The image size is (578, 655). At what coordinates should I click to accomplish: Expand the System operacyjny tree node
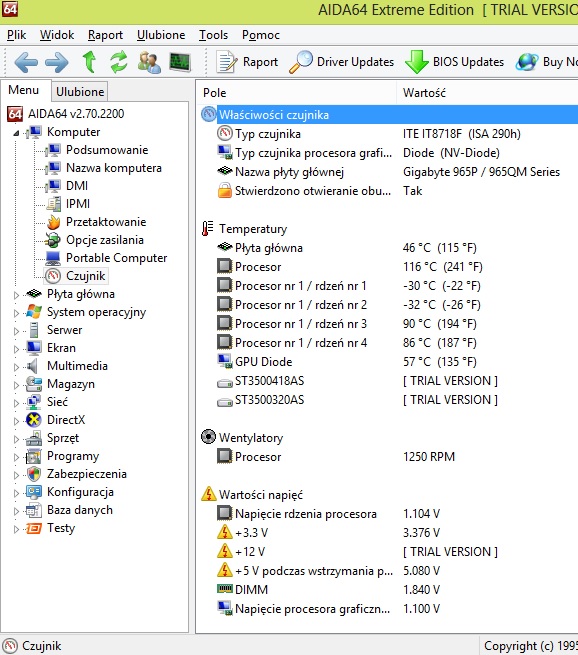tap(16, 313)
